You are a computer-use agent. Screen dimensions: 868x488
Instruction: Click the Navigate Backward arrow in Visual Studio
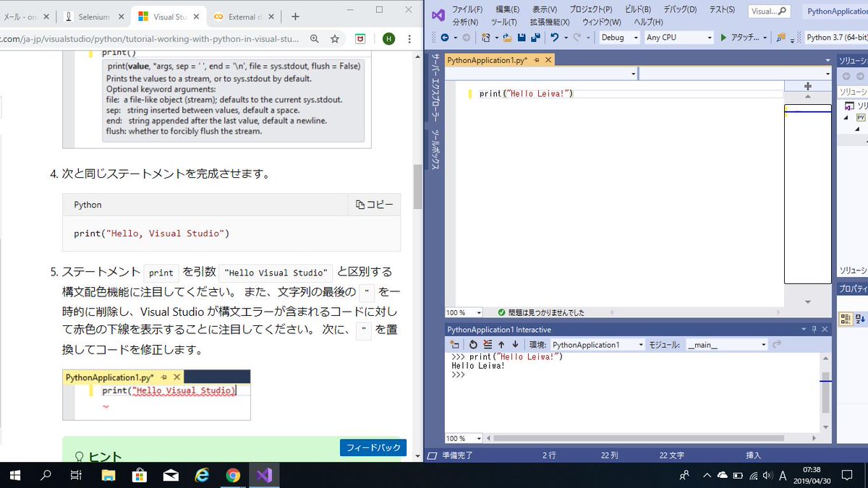click(x=444, y=38)
